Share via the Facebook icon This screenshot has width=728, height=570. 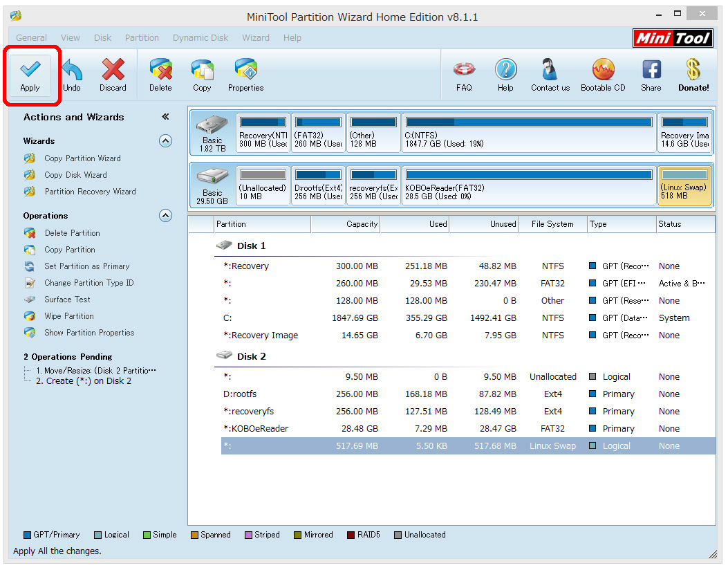pyautogui.click(x=651, y=75)
